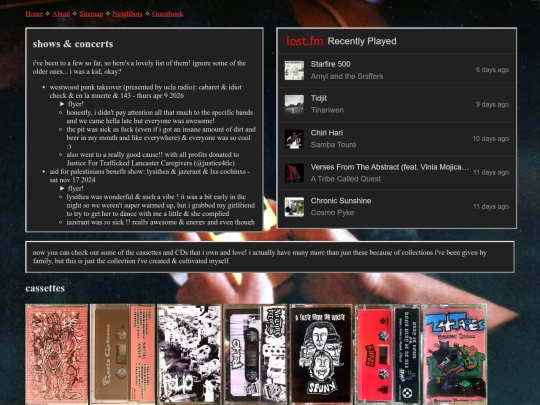Open the red illustrated cassette cover
Image resolution: width=540 pixels, height=405 pixels.
pyautogui.click(x=57, y=354)
